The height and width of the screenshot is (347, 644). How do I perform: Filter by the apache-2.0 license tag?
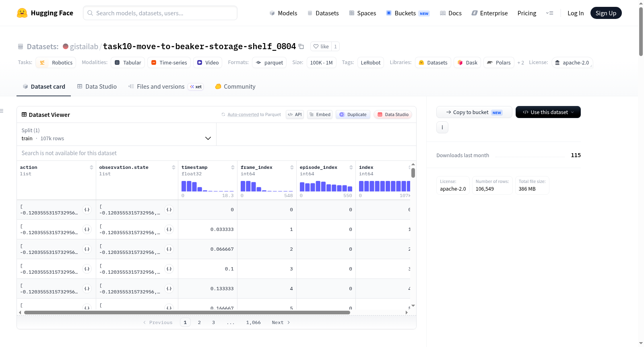point(572,62)
